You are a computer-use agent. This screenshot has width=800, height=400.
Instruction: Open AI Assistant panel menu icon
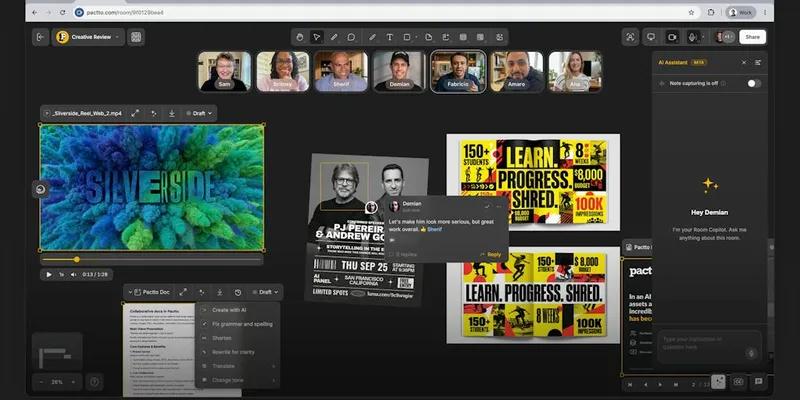pyautogui.click(x=758, y=62)
